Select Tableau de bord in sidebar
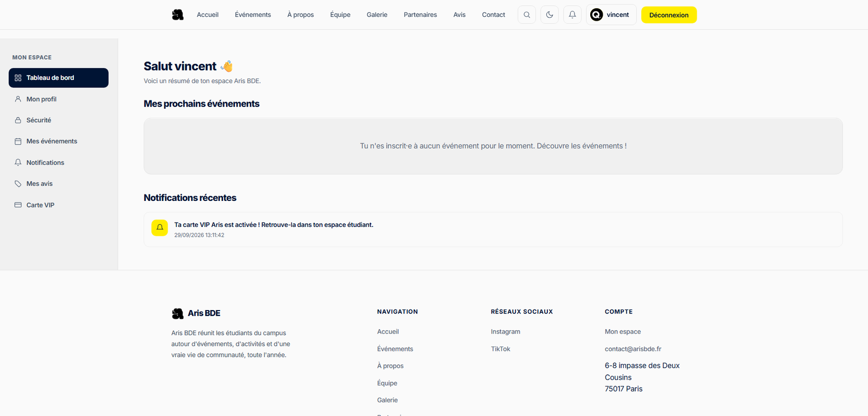Image resolution: width=868 pixels, height=416 pixels. (59, 78)
